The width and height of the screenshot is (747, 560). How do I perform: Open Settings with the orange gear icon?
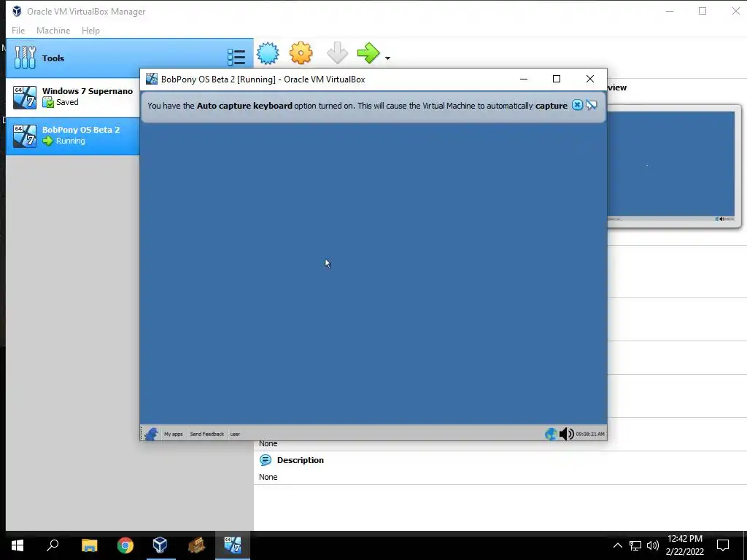pos(301,52)
